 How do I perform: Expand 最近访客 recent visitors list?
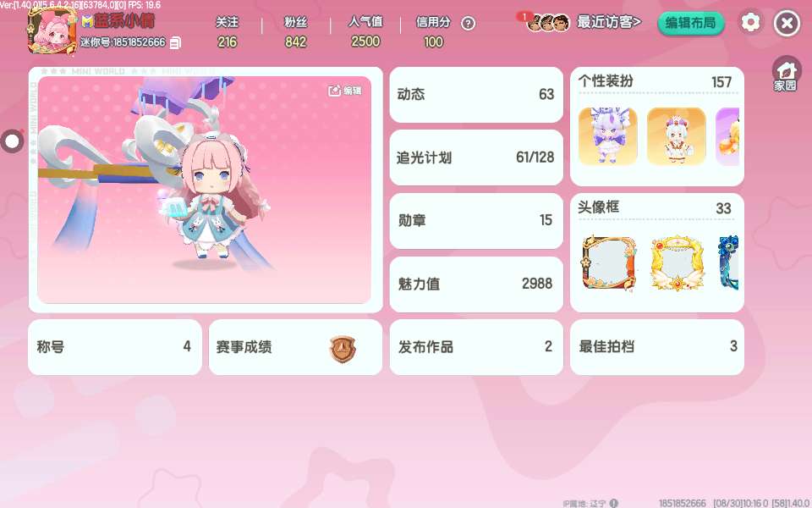click(x=609, y=22)
